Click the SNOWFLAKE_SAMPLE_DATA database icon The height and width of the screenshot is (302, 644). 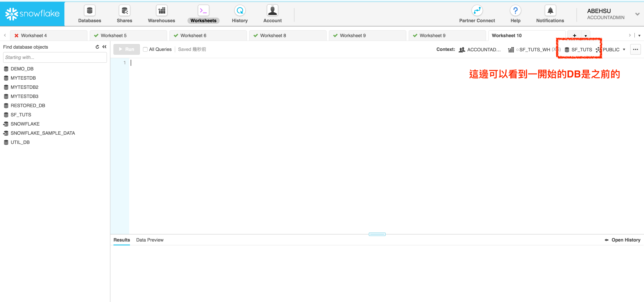point(6,133)
